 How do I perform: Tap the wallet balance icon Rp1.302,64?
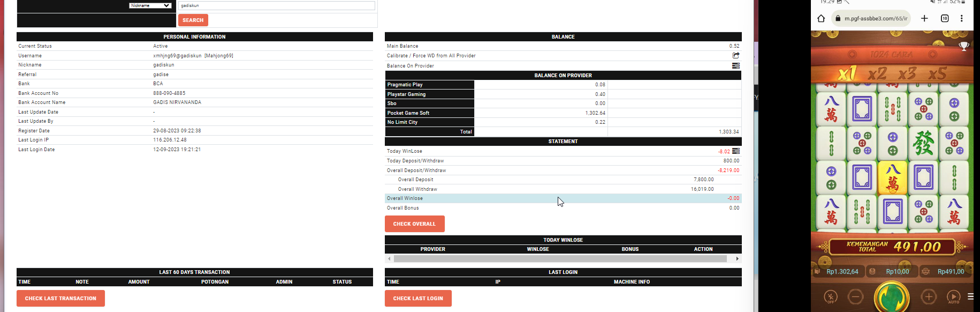(817, 272)
